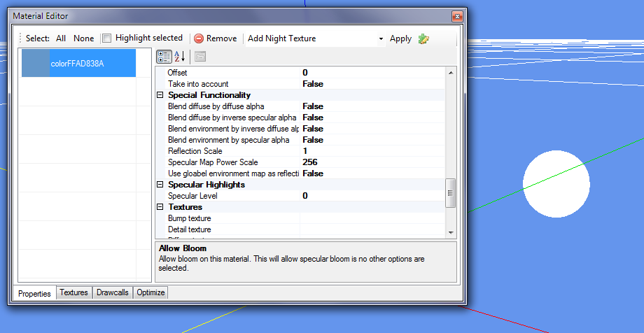This screenshot has width=644, height=333.
Task: Click the green plugin icon beside Apply
Action: click(x=423, y=38)
